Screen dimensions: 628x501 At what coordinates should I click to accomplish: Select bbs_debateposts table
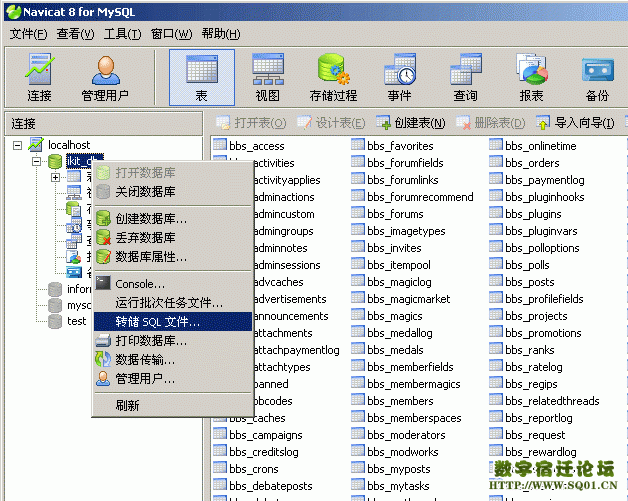(270, 486)
